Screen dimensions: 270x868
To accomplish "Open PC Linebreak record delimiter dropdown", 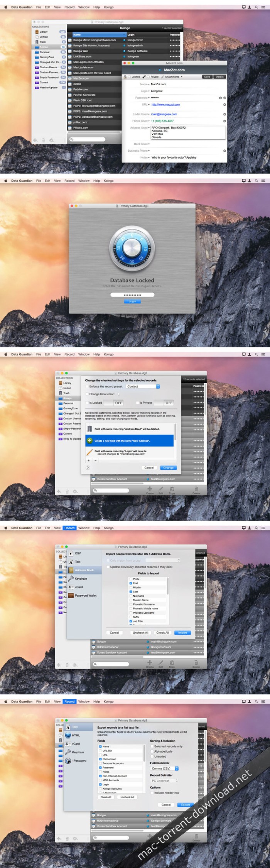I will click(165, 780).
